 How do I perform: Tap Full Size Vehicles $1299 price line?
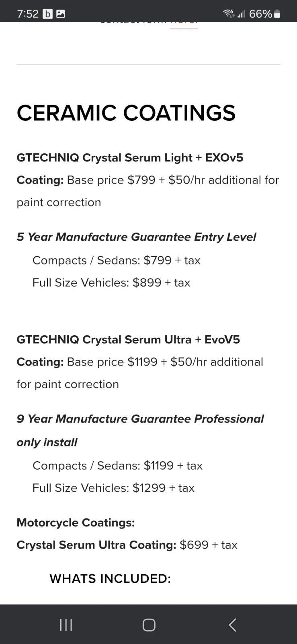(113, 488)
